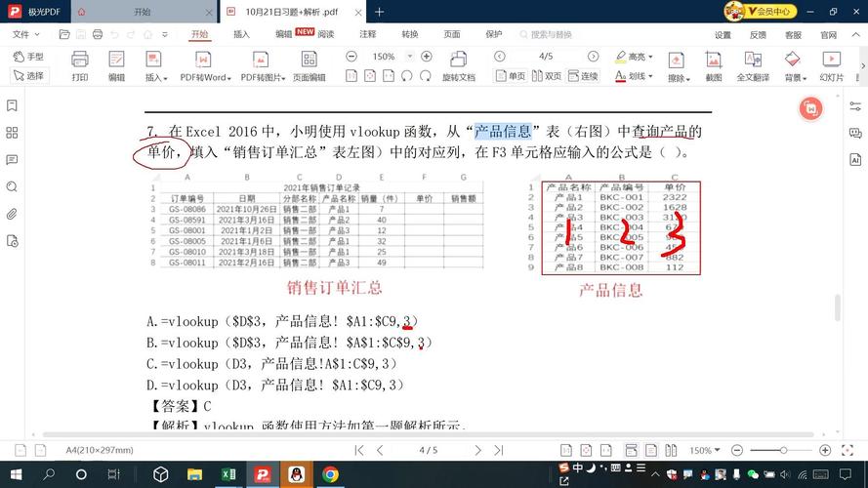868x488 pixels.
Task: Jump to first page in status bar
Action: tap(359, 450)
